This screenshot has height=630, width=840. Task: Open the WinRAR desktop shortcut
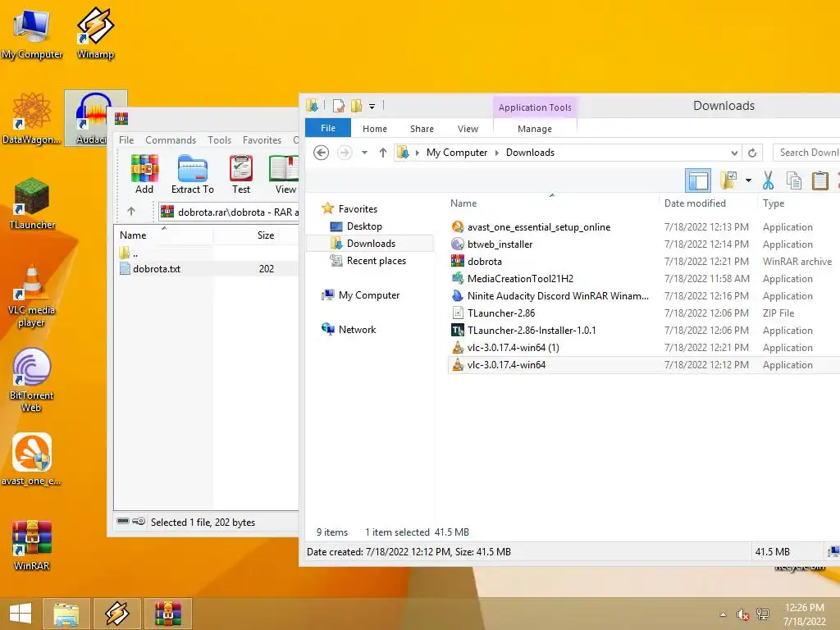click(32, 546)
